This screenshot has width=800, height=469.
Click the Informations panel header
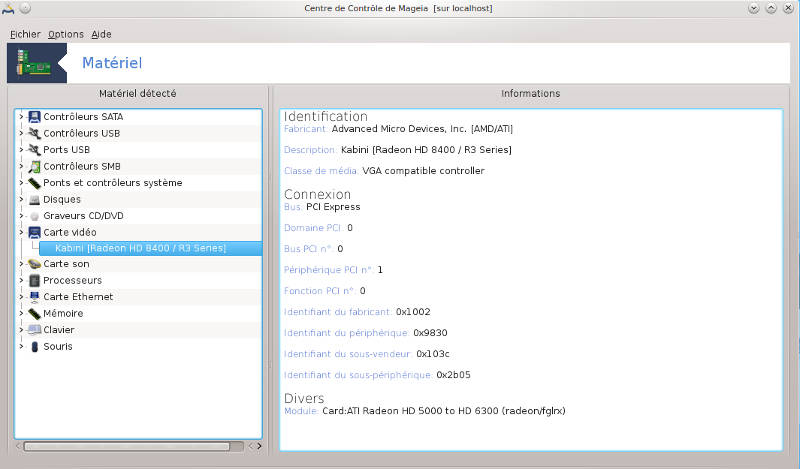(x=530, y=93)
